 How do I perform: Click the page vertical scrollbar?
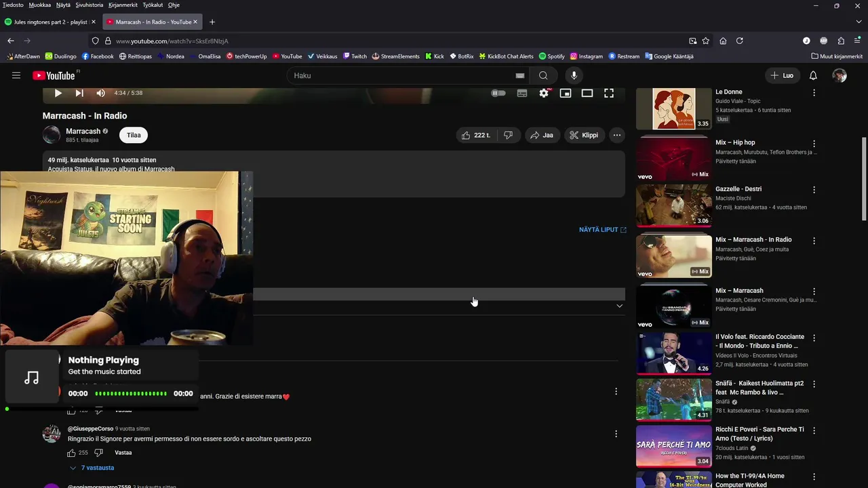pos(864,179)
